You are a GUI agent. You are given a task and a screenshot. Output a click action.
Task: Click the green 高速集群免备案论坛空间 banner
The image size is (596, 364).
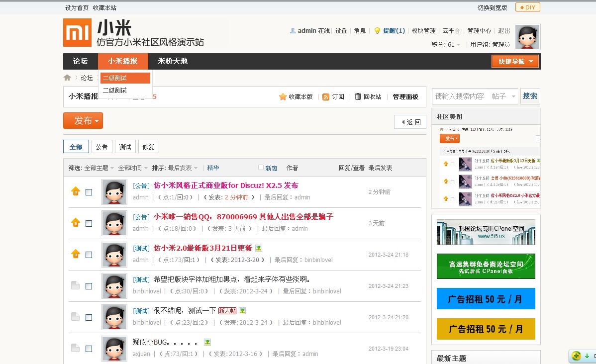click(486, 267)
